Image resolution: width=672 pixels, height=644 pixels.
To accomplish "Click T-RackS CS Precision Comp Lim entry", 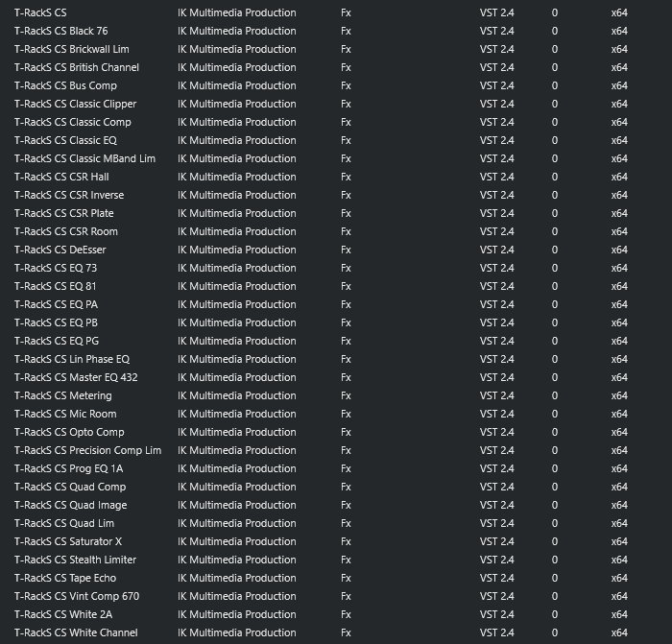I will point(88,450).
